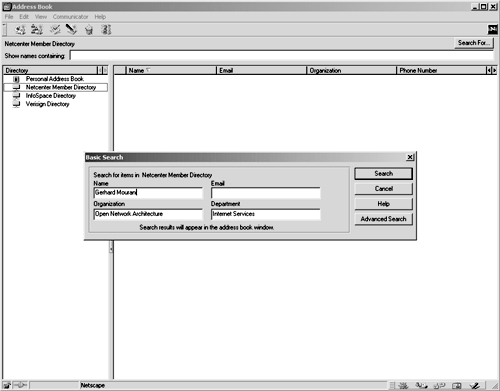
Task: Open the File menu
Action: tap(9, 17)
